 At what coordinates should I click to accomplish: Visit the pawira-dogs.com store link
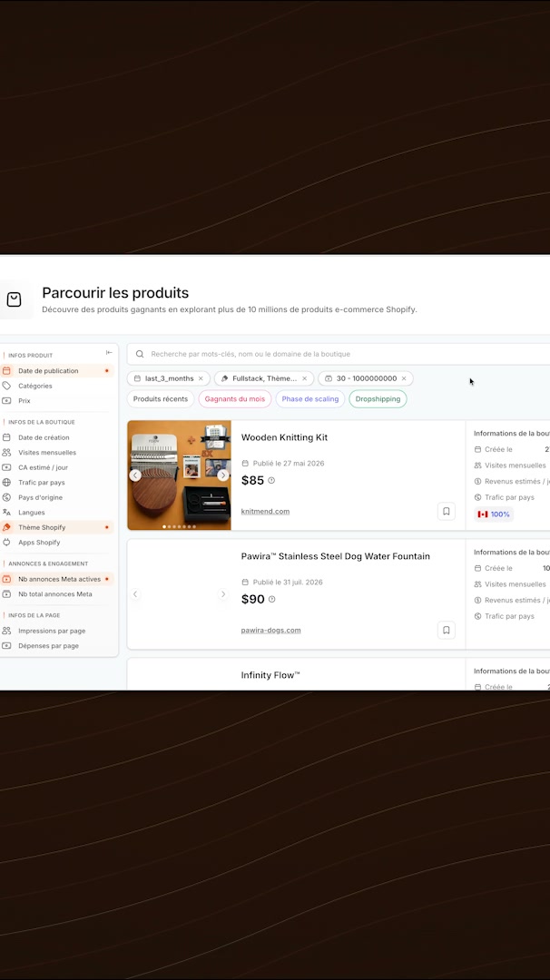point(271,630)
